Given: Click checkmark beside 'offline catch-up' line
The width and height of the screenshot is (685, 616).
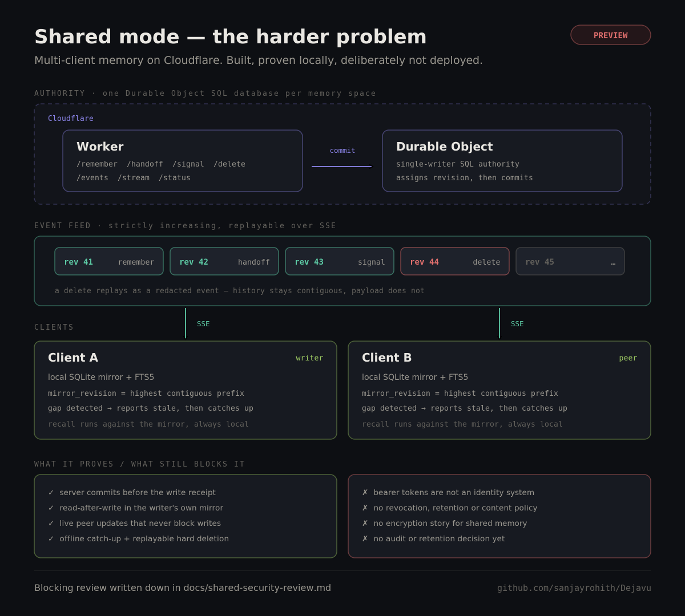Looking at the screenshot, I should coord(51,538).
